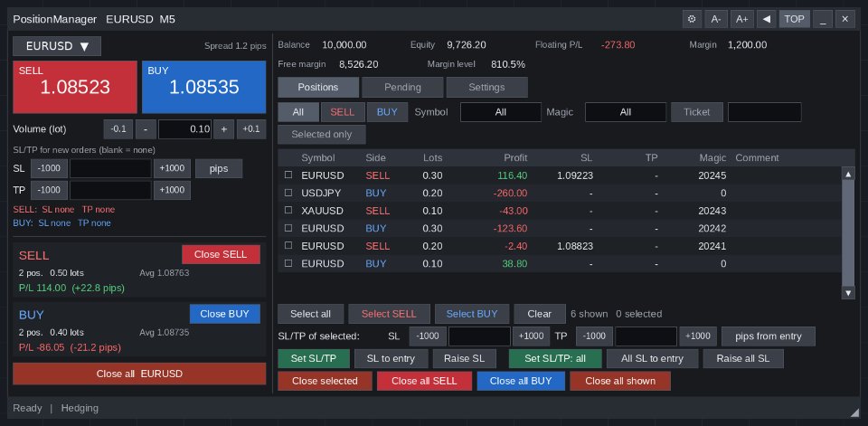Click the Raise SL button
Screen dimensions: 868x426
coord(464,358)
